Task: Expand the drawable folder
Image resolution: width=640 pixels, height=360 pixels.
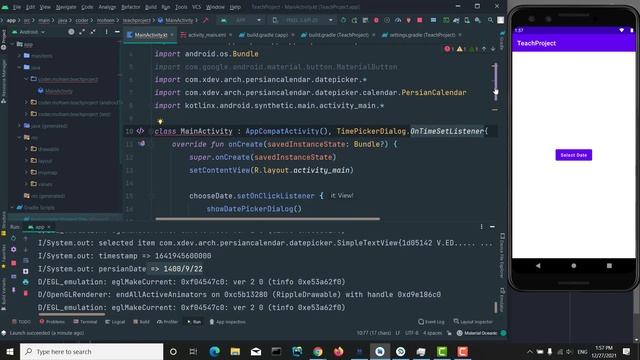Action: point(27,149)
